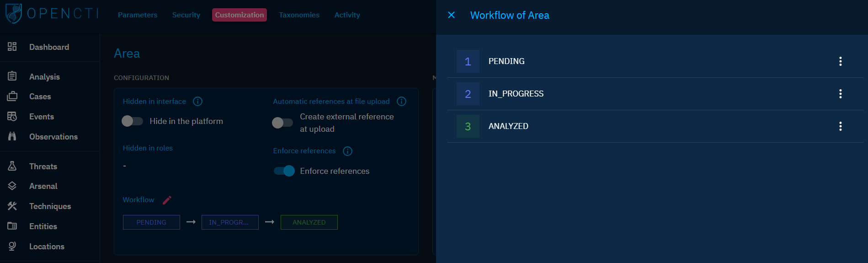Edit workflow with the pencil icon

coord(167,200)
